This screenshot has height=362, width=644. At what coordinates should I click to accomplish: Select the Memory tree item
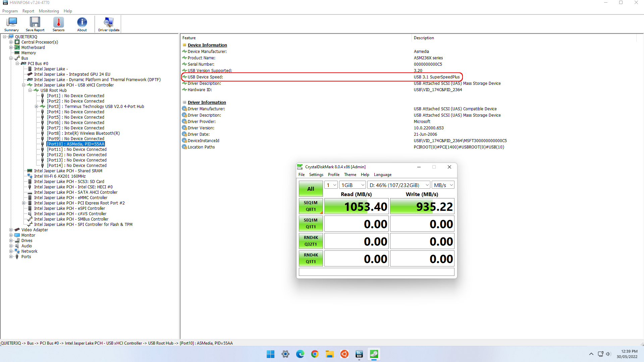click(29, 53)
